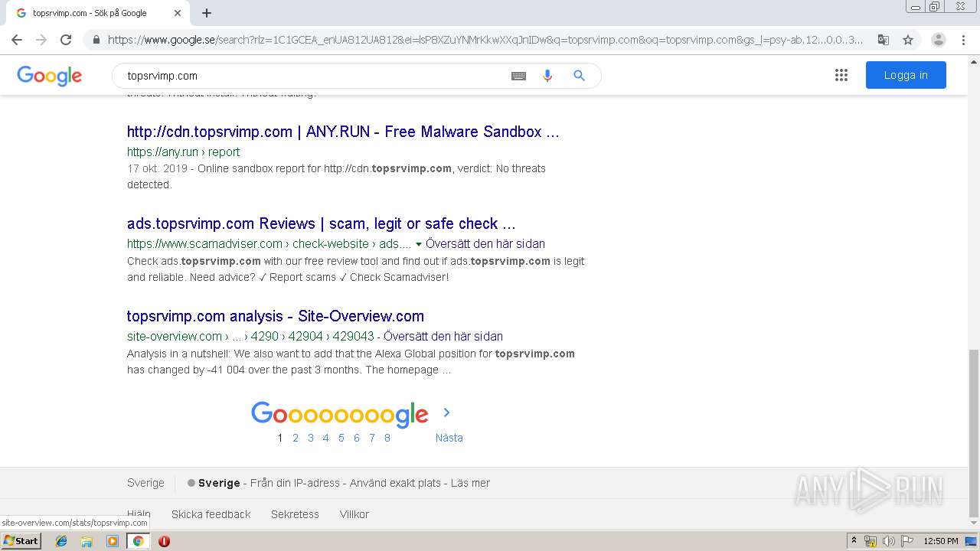This screenshot has width=980, height=551.
Task: Click Översätt den här sidan for site-overview
Action: point(443,336)
